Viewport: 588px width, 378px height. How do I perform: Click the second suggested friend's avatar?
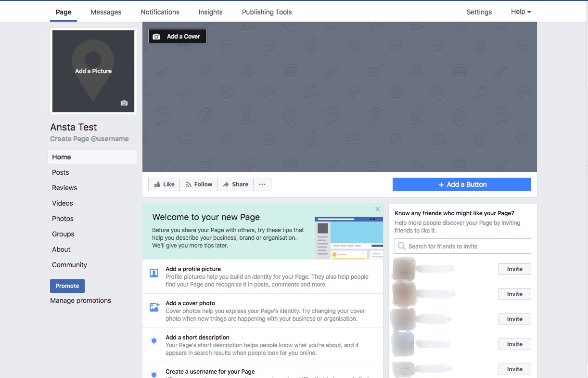(x=404, y=294)
